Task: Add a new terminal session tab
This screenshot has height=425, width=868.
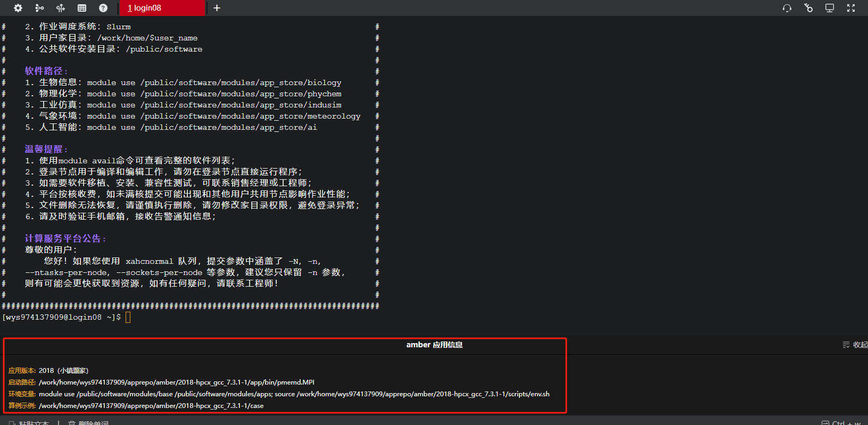Action: (217, 8)
